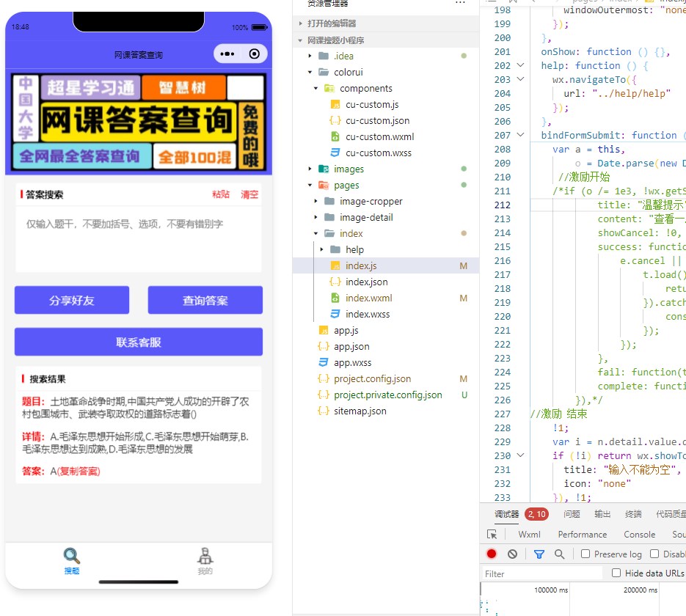This screenshot has width=686, height=616.
Task: Select the element inspector icon in debugger toolbar
Action: click(x=492, y=533)
